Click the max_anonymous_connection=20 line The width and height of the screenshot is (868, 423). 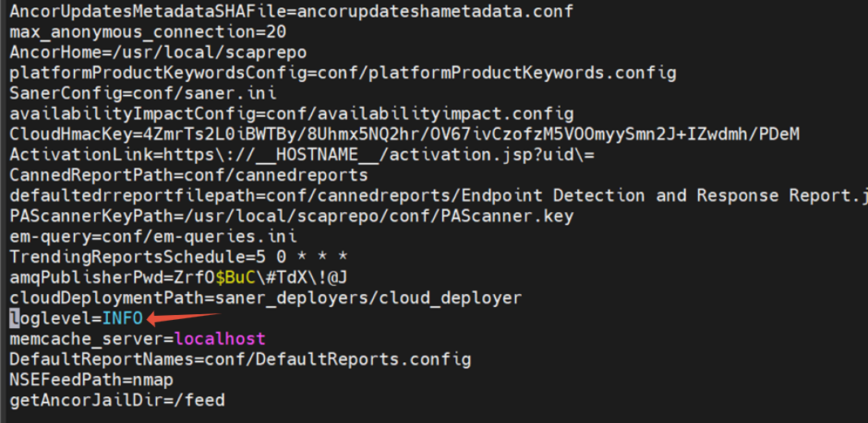pyautogui.click(x=148, y=32)
